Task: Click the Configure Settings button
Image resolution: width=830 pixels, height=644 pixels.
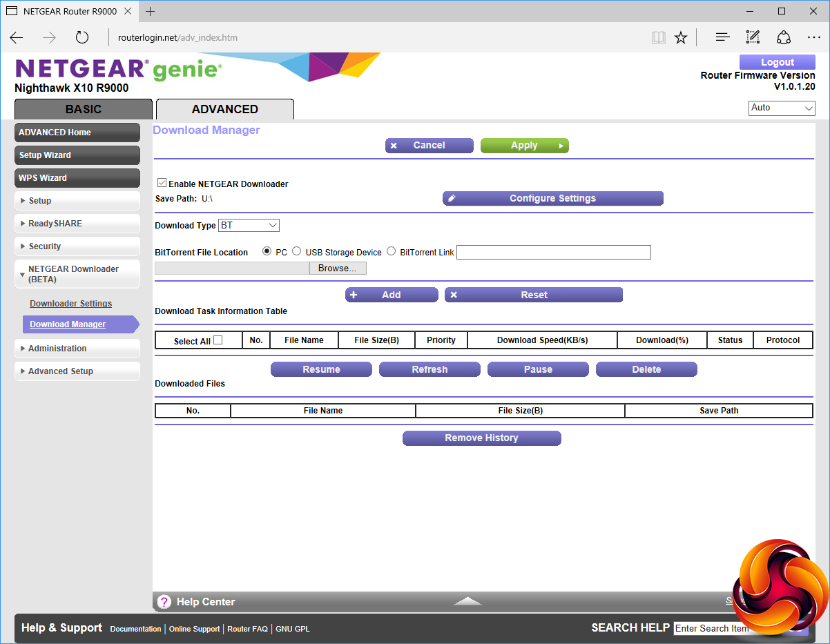Action: click(552, 199)
